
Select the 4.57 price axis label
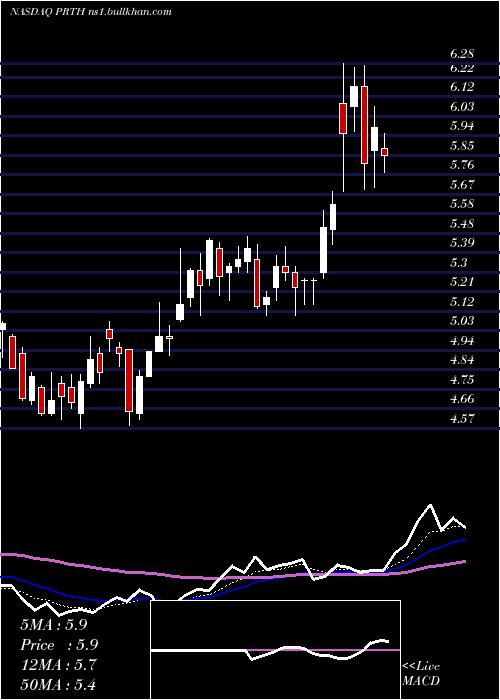tap(462, 418)
